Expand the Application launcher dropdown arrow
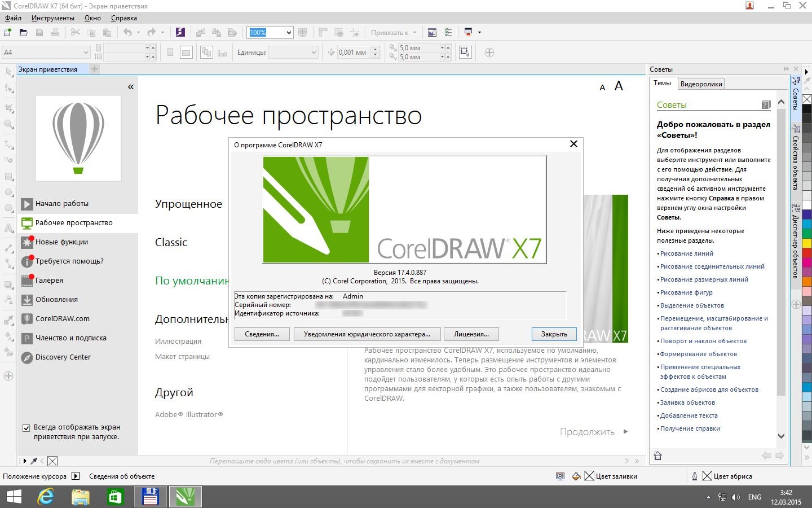Image resolution: width=812 pixels, height=508 pixels. [479, 32]
